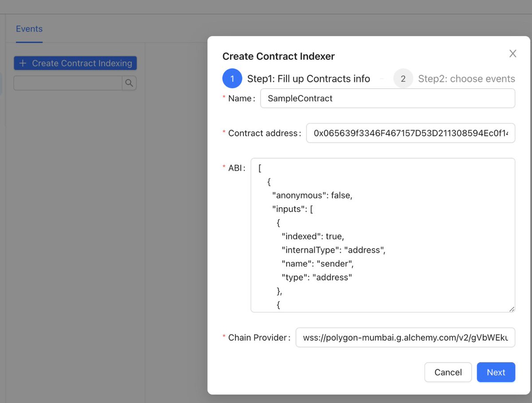Viewport: 532px width, 403px height.
Task: Focus the search field beside the magnifier
Action: coord(68,83)
